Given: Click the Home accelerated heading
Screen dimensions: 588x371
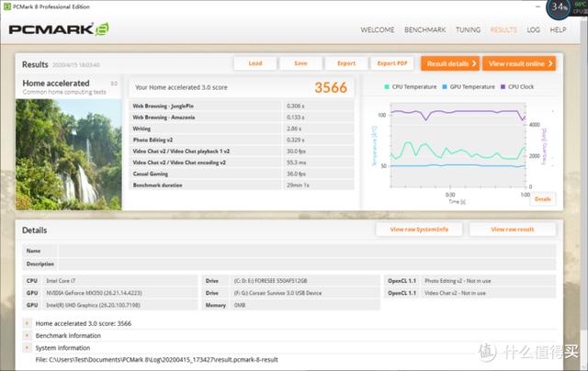Looking at the screenshot, I should tap(56, 84).
